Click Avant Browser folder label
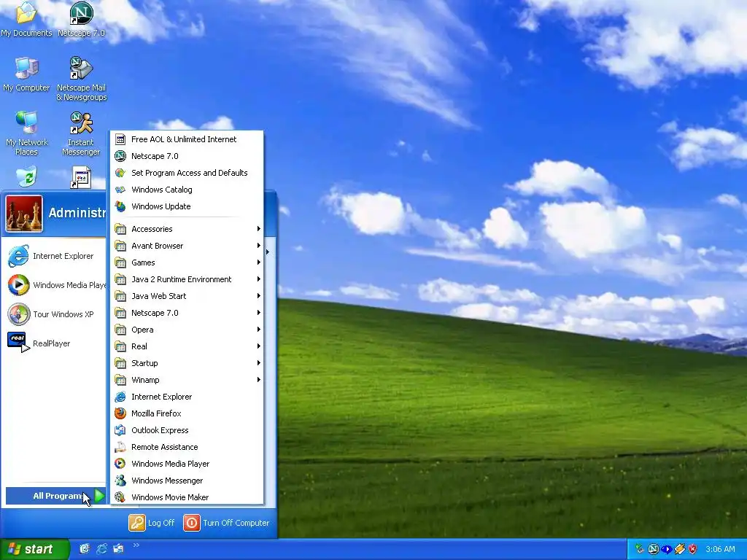Screen dimensions: 747x560 [158, 246]
